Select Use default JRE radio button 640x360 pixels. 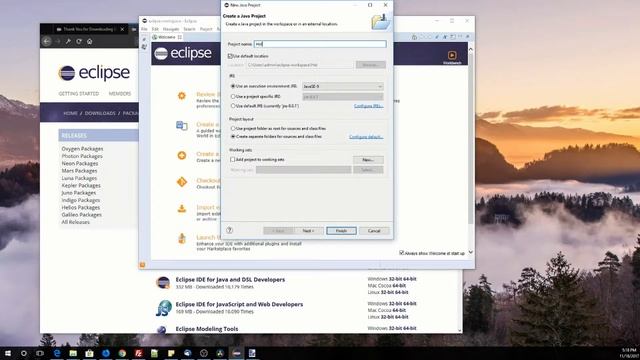click(233, 106)
